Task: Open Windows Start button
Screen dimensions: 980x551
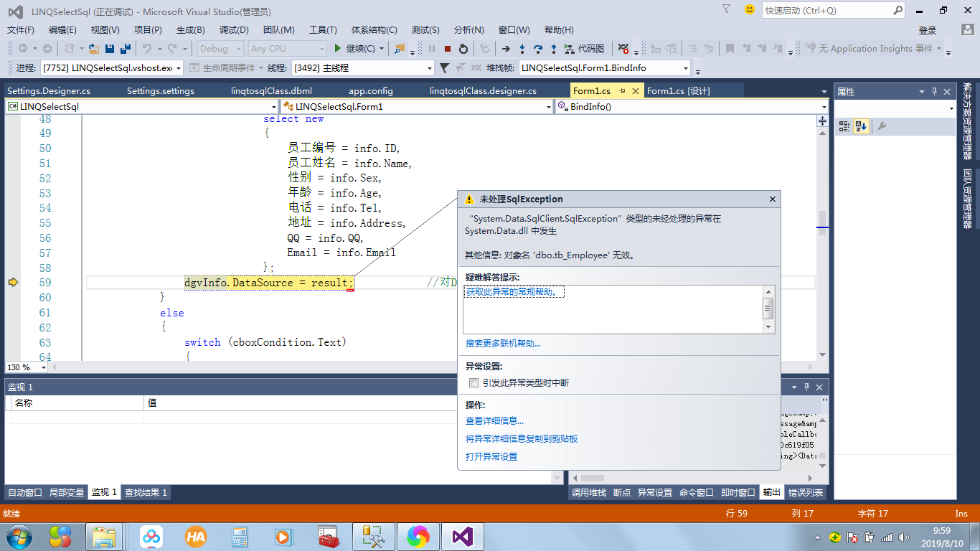Action: (19, 536)
